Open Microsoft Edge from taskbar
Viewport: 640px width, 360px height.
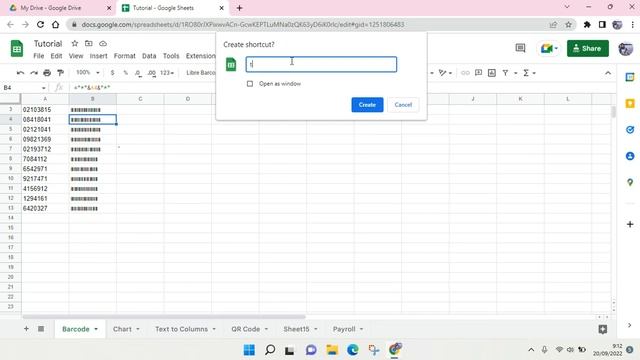pos(353,350)
